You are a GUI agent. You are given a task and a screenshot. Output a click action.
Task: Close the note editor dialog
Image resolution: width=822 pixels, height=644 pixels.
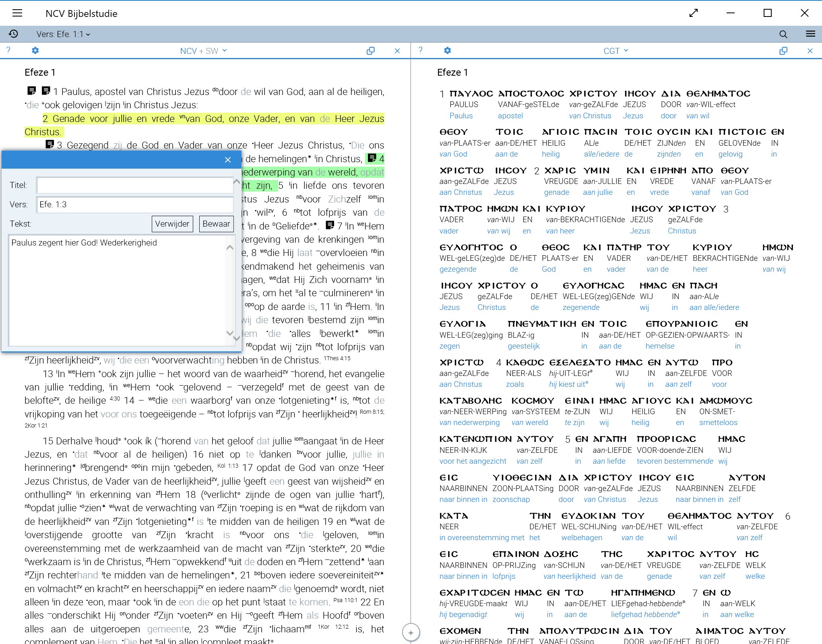coord(228,160)
